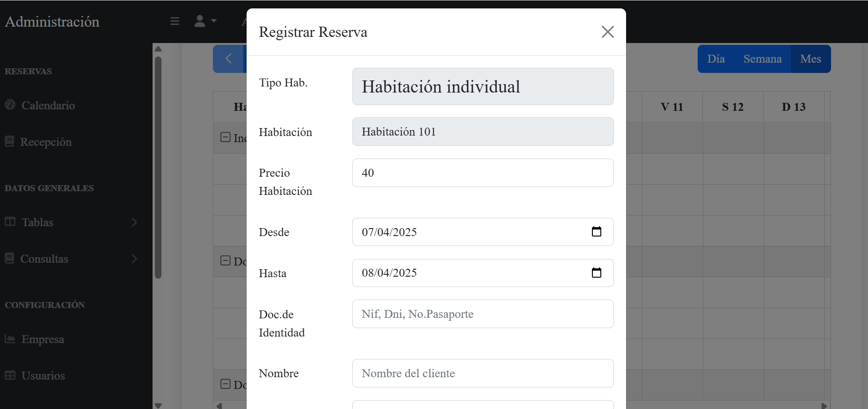Viewport: 868px width, 409px height.
Task: Click the Doc. de Identidad input field
Action: [482, 314]
